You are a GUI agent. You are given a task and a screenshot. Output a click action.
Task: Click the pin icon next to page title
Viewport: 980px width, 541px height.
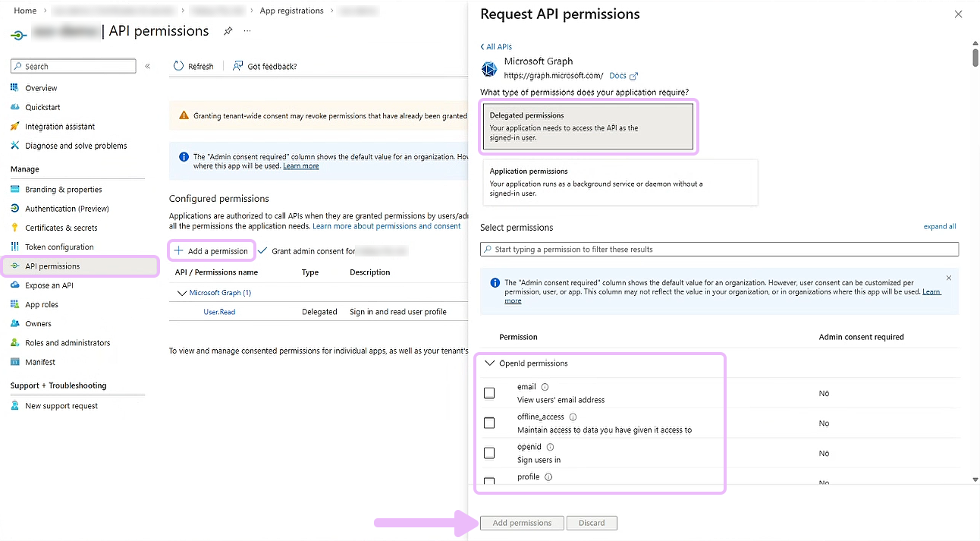pos(228,31)
